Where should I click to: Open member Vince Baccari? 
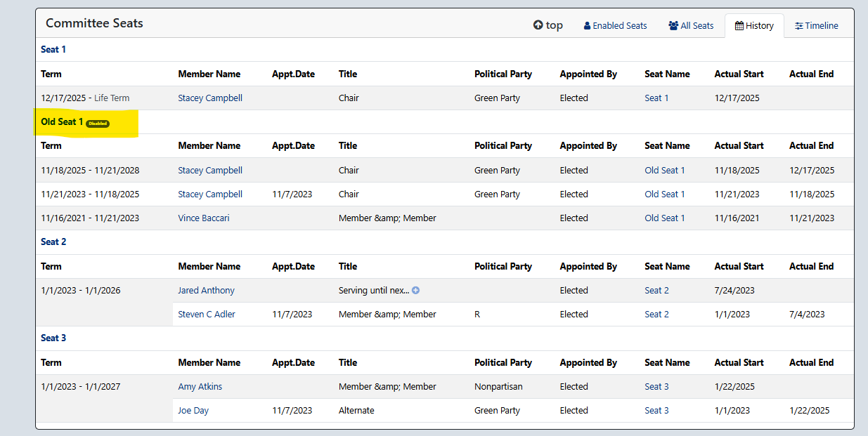pyautogui.click(x=204, y=218)
